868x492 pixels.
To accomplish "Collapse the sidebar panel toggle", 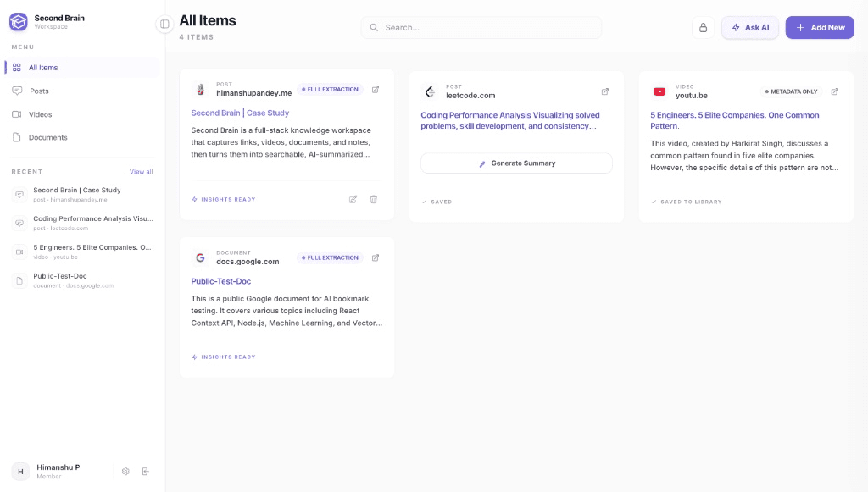I will (x=164, y=24).
